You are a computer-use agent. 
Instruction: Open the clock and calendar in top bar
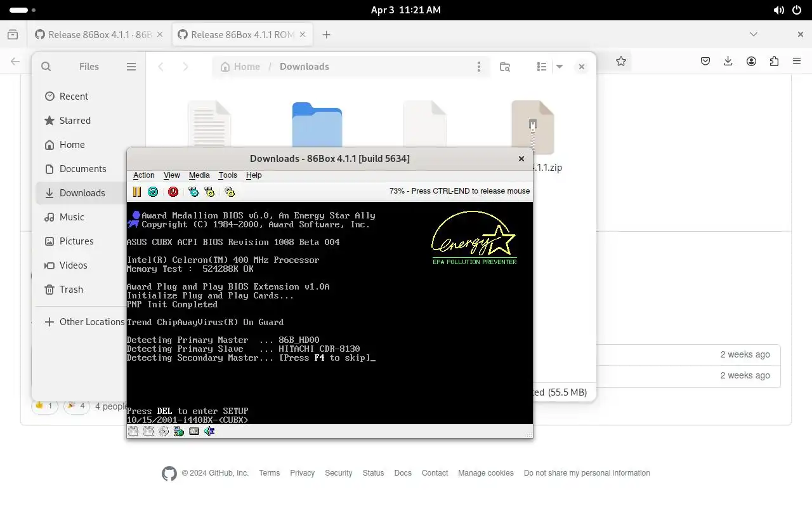(x=406, y=10)
